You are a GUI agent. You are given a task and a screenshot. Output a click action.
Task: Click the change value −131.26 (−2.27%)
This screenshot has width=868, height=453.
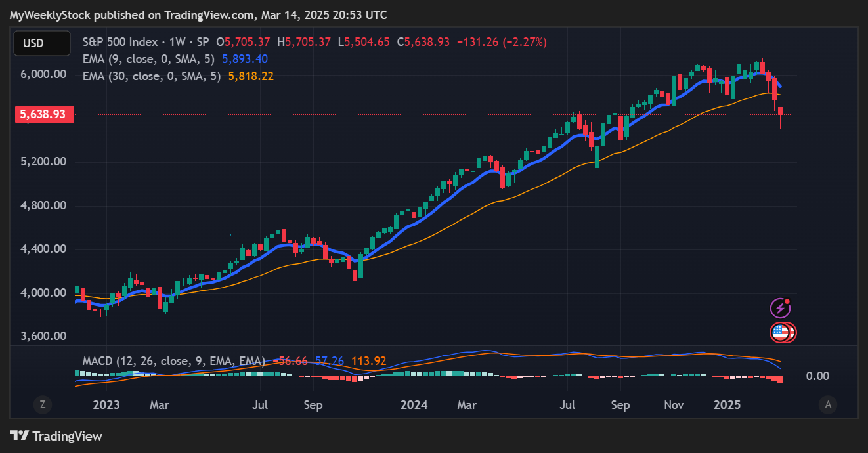pos(501,42)
